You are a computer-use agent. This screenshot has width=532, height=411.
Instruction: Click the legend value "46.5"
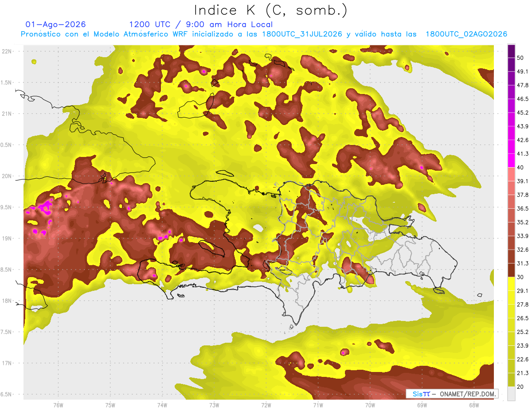tap(523, 99)
